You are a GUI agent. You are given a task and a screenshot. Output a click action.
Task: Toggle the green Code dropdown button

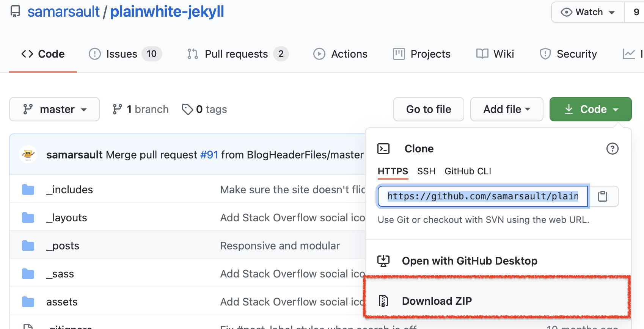(x=591, y=109)
